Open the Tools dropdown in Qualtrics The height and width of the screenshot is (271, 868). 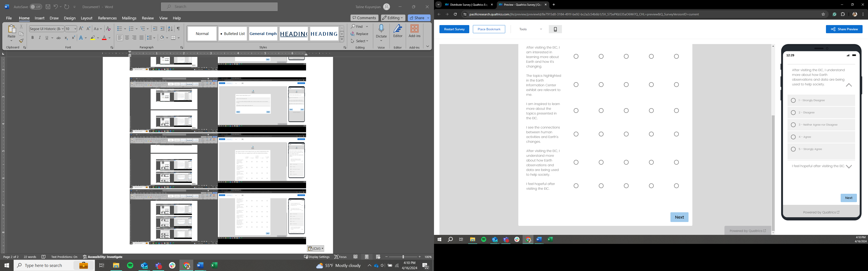[x=530, y=29]
